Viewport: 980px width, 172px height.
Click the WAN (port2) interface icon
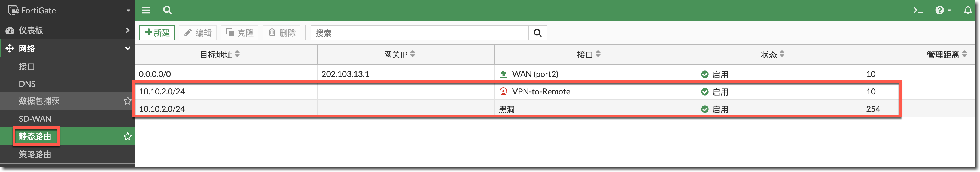tap(503, 74)
